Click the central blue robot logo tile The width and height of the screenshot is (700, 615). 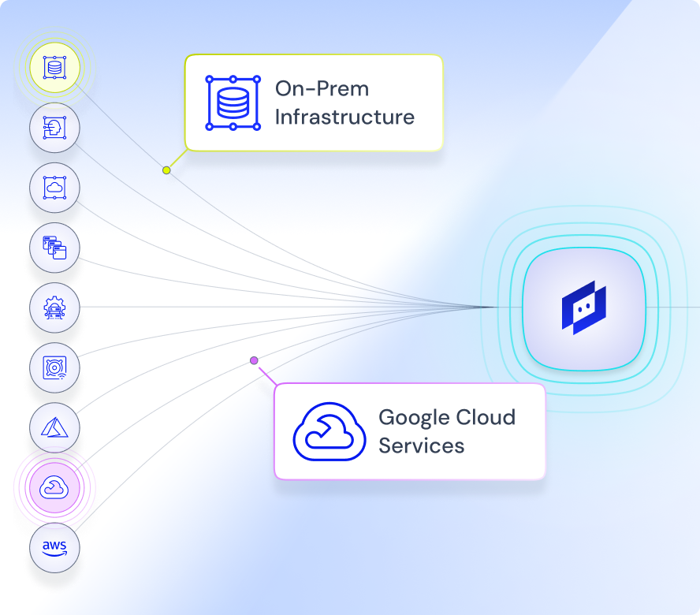(584, 308)
